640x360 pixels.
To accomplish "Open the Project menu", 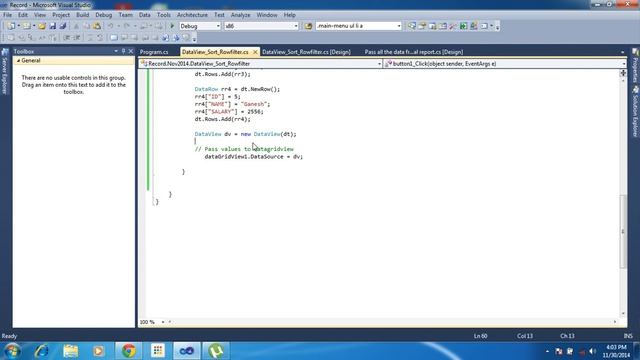I will (61, 15).
